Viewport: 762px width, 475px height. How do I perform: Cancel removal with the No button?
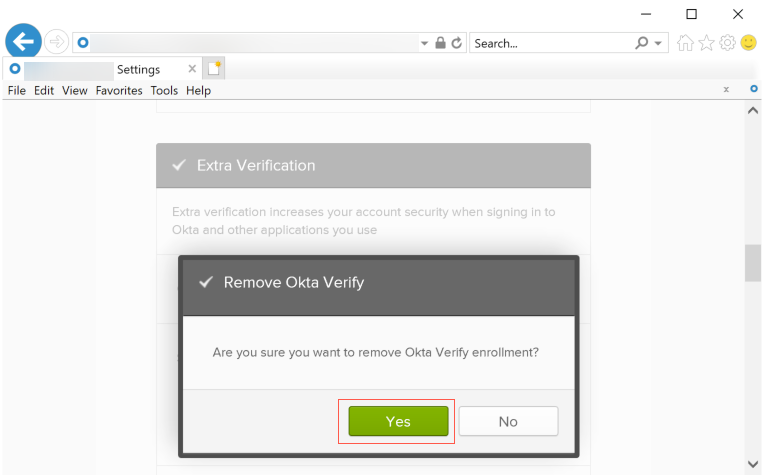(508, 421)
